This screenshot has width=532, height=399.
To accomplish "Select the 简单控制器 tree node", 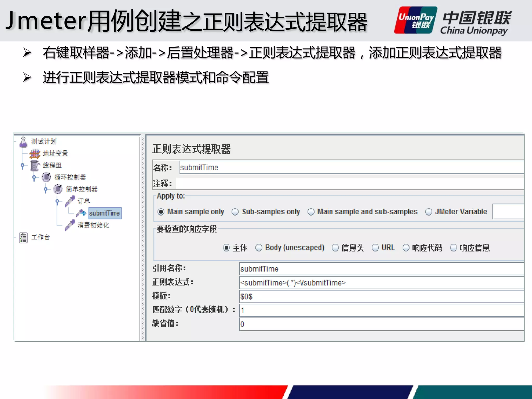I will click(82, 189).
